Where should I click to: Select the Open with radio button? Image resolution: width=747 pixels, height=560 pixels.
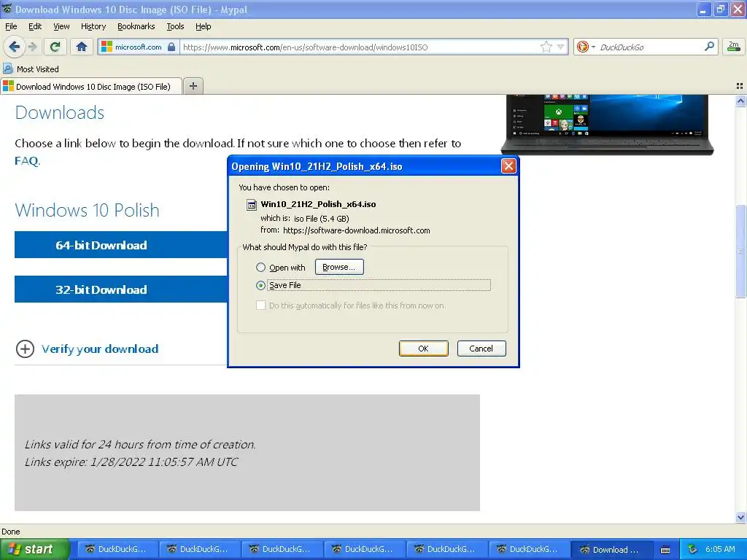click(x=260, y=267)
